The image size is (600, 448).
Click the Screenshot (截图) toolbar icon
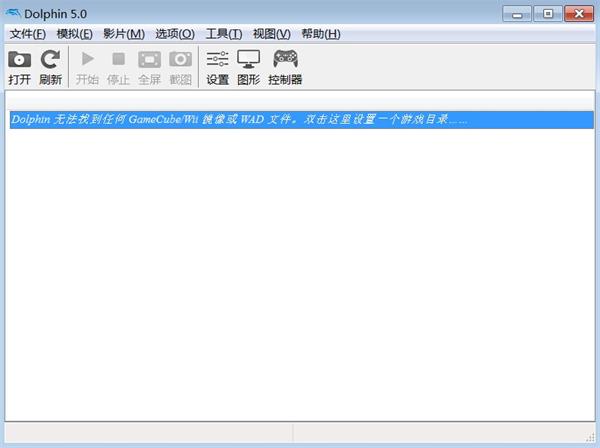pyautogui.click(x=180, y=59)
